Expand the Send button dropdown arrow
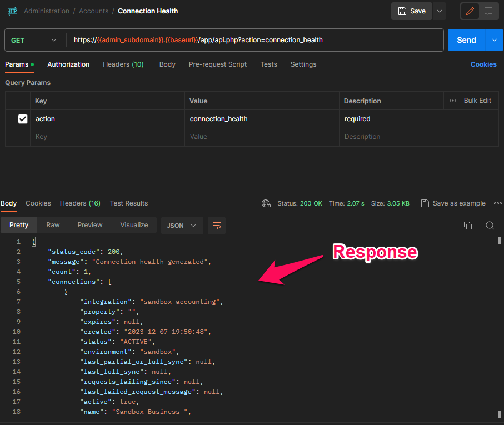The image size is (504, 425). (x=495, y=40)
